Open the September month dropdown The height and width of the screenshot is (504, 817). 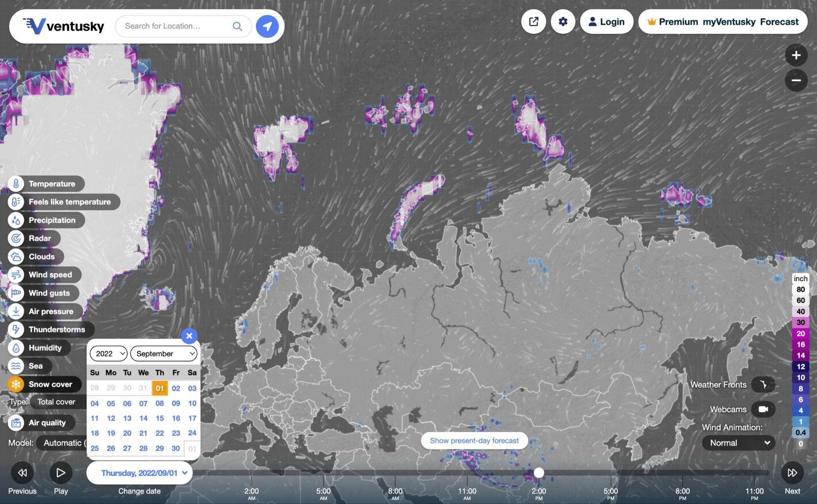click(164, 354)
